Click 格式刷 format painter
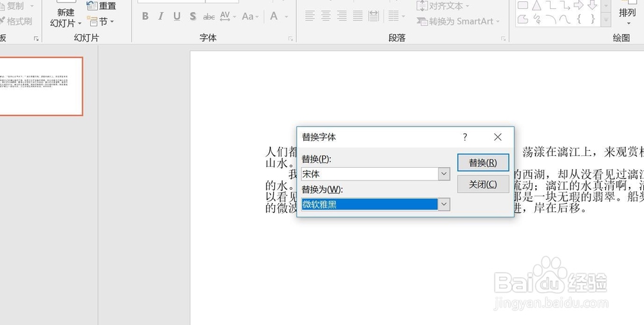Screen dimensions: 644x325 coord(15,21)
